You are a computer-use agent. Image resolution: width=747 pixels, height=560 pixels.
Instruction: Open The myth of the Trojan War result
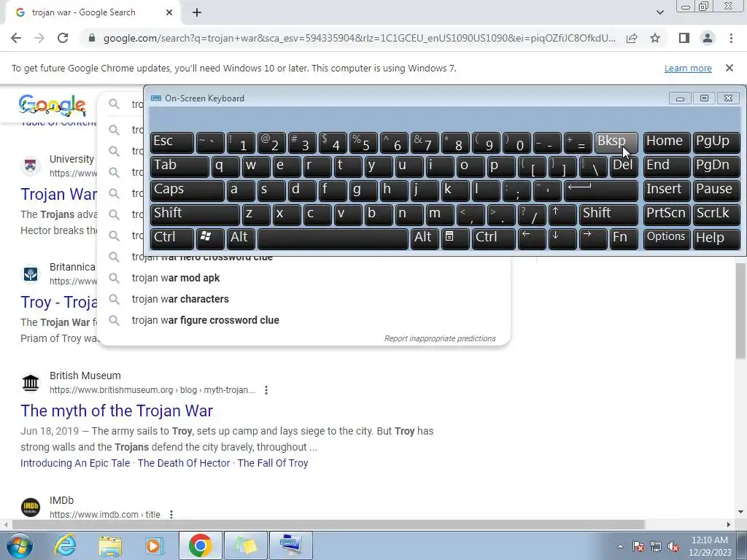(x=117, y=411)
